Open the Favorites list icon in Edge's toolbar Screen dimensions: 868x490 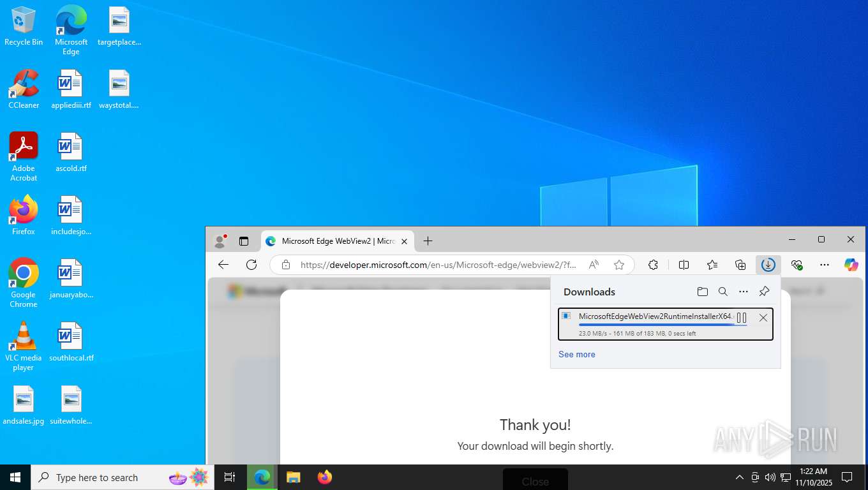(x=712, y=264)
